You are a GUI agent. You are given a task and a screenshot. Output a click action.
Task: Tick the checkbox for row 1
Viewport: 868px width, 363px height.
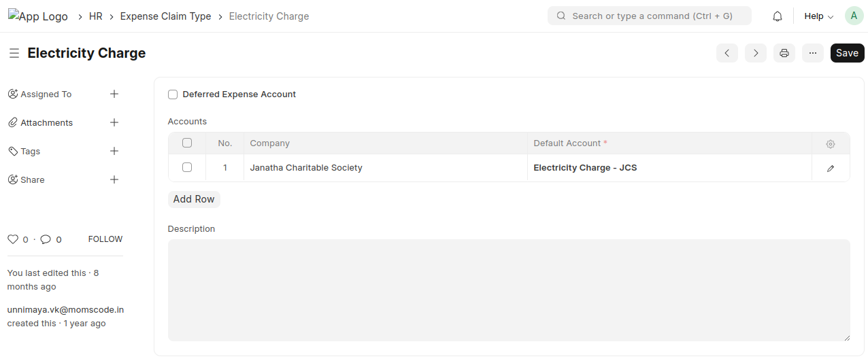[187, 167]
